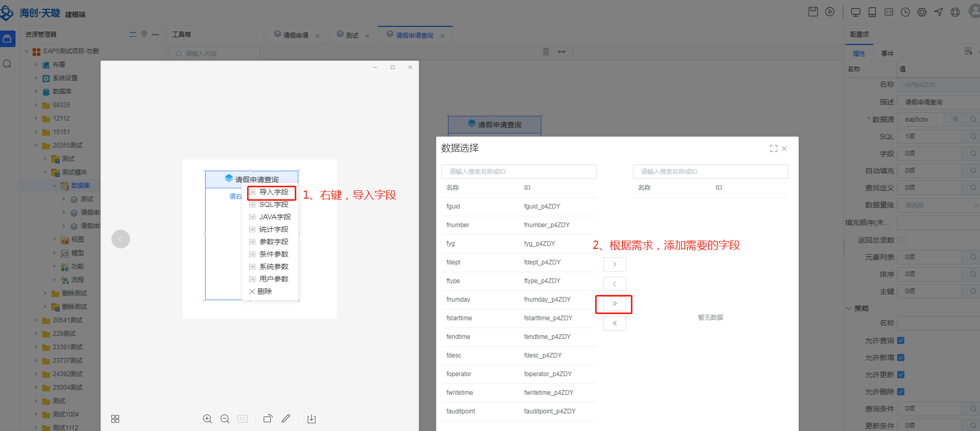Switch to the 事件 tab
Viewport: 980px width, 431px height.
(887, 54)
